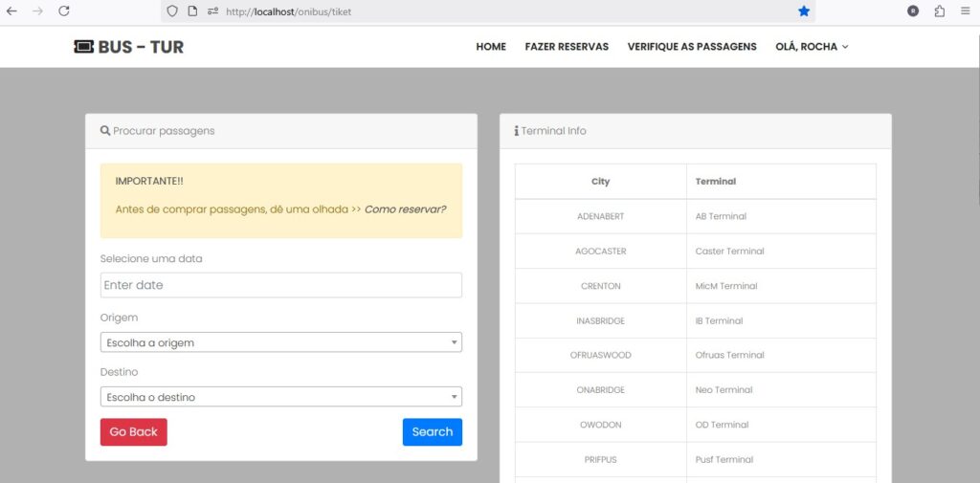
Task: Click the Procurar passagens panel title
Action: click(164, 131)
